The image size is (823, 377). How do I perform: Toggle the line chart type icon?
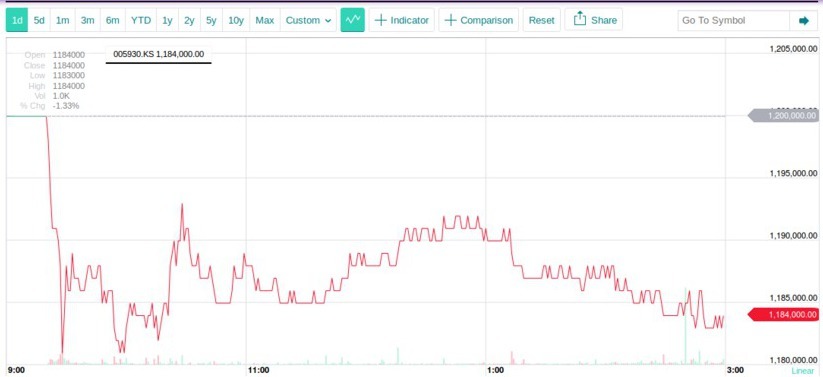[x=352, y=20]
